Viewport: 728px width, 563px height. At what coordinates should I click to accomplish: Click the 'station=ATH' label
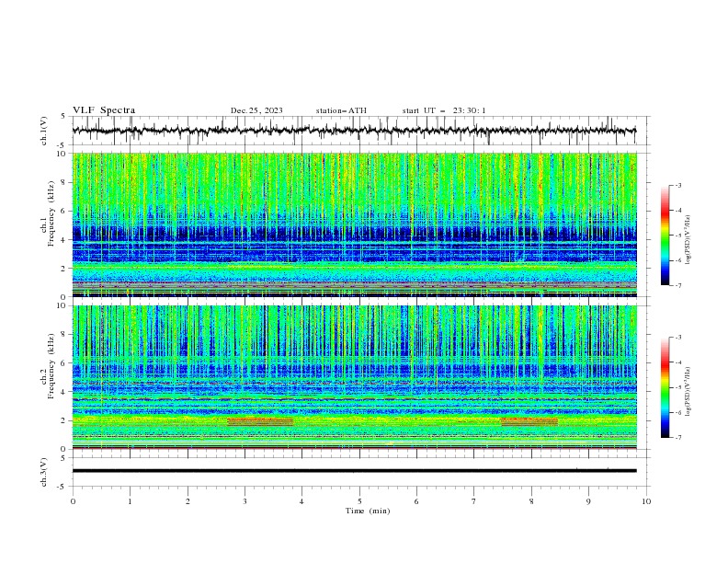pyautogui.click(x=341, y=110)
